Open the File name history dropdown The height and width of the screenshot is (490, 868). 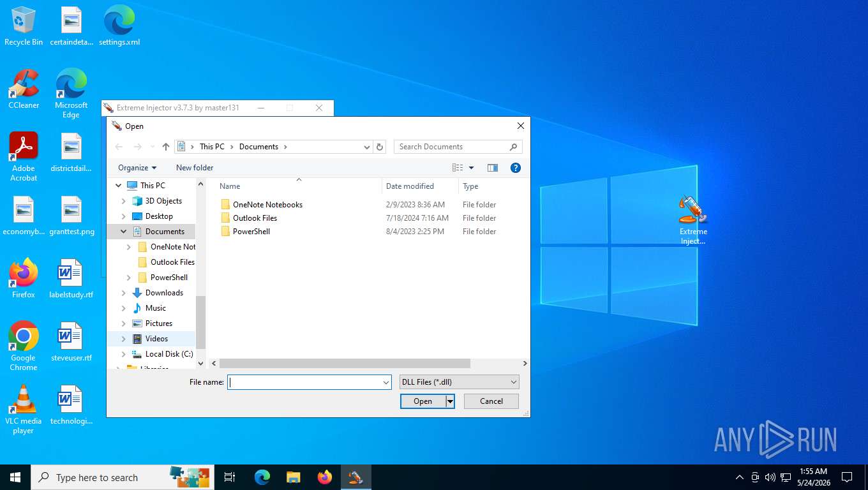[386, 382]
